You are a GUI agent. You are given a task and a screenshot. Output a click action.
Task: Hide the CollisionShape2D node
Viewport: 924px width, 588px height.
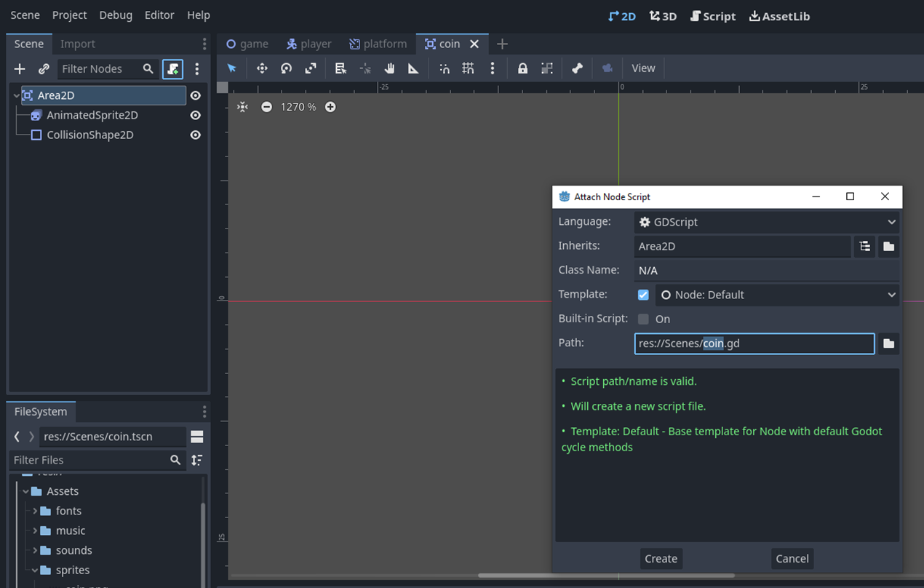click(195, 135)
